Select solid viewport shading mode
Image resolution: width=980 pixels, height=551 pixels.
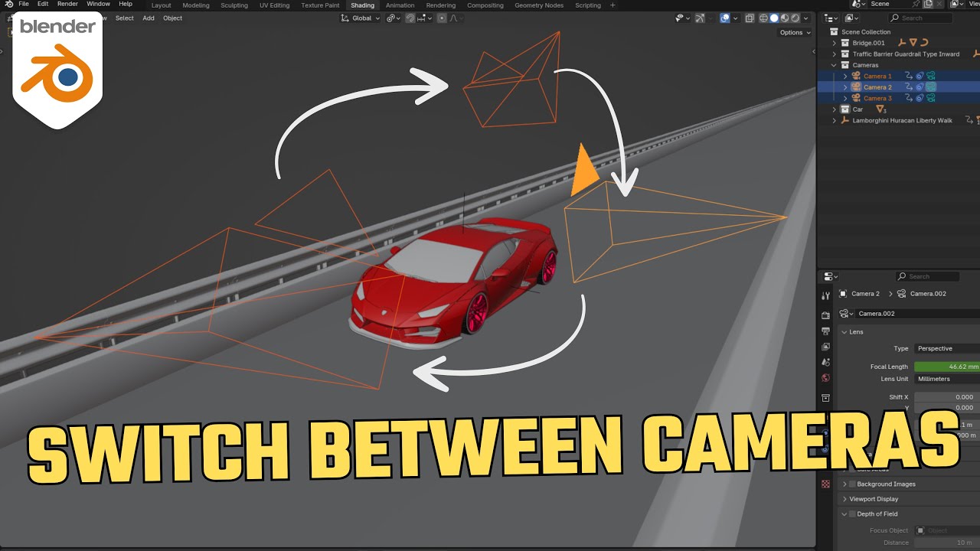pyautogui.click(x=774, y=18)
